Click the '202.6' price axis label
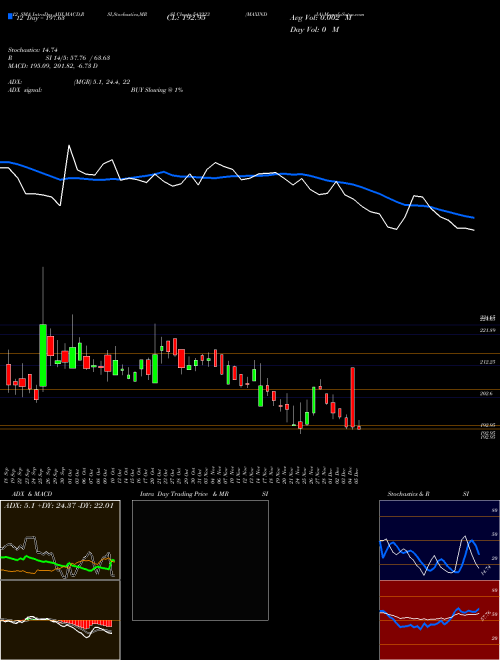 (x=486, y=394)
